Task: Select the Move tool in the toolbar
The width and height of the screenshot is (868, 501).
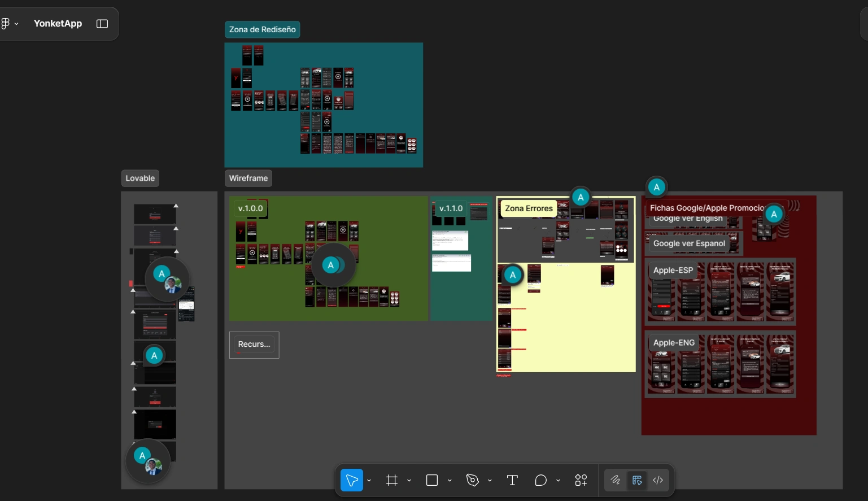Action: coord(351,480)
